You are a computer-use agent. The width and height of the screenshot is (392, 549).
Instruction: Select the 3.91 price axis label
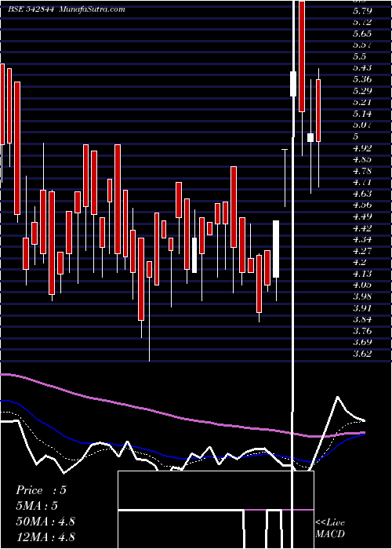pyautogui.click(x=362, y=308)
